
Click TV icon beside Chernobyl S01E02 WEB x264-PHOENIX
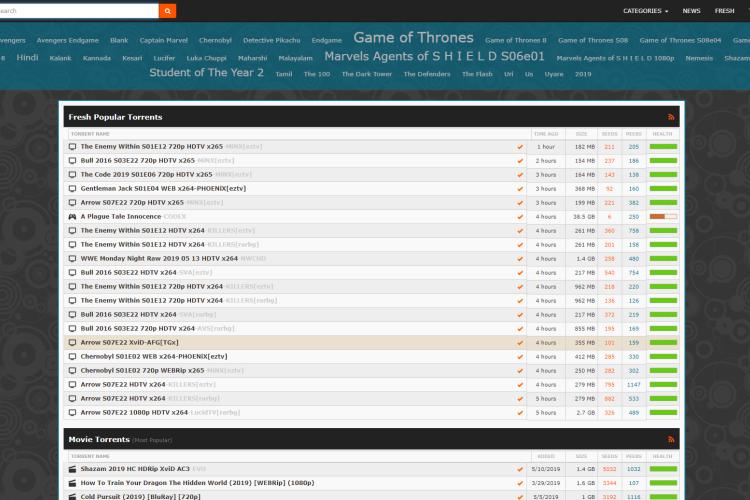(72, 356)
